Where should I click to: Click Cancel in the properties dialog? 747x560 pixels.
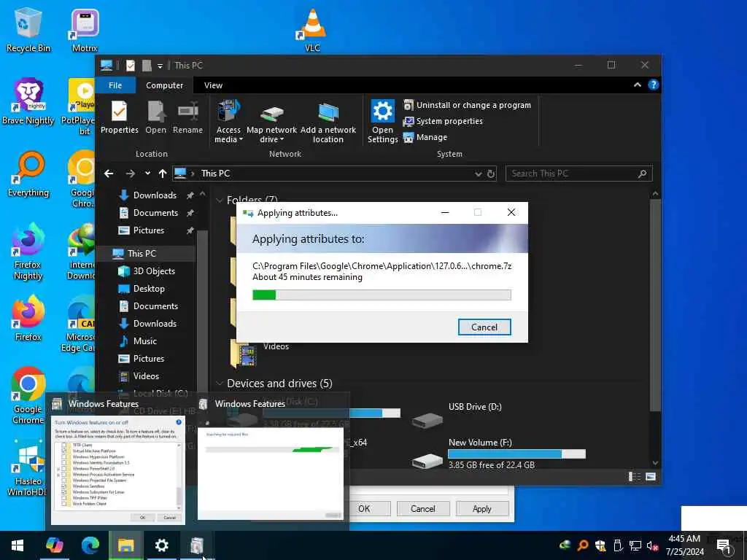pyautogui.click(x=423, y=508)
